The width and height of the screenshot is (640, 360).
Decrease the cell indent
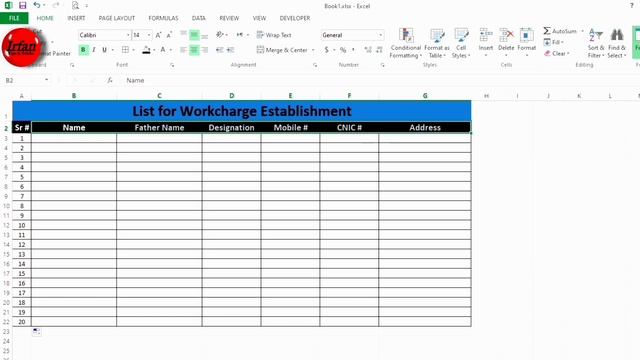tap(220, 50)
